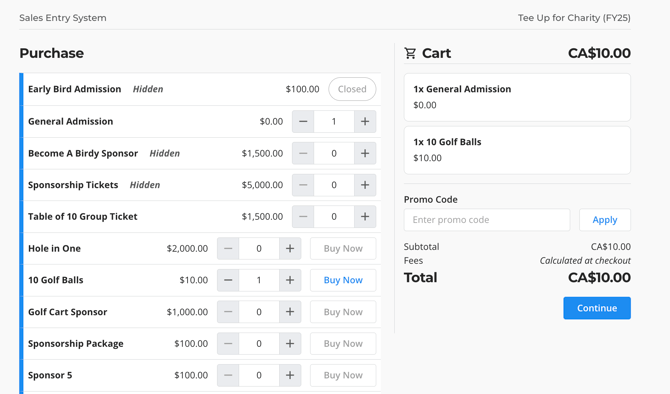The height and width of the screenshot is (394, 670).
Task: Click minus for Table of 10 Group Ticket
Action: tap(303, 217)
